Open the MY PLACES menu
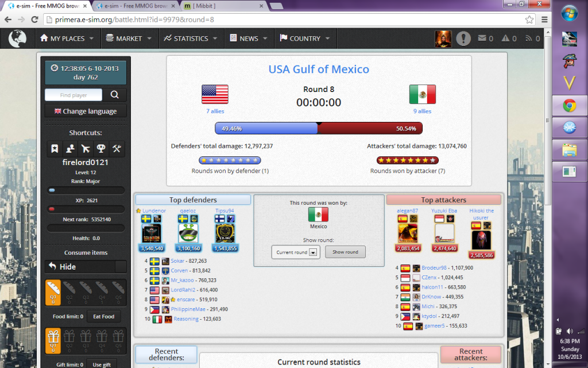The width and height of the screenshot is (588, 368). [x=67, y=39]
